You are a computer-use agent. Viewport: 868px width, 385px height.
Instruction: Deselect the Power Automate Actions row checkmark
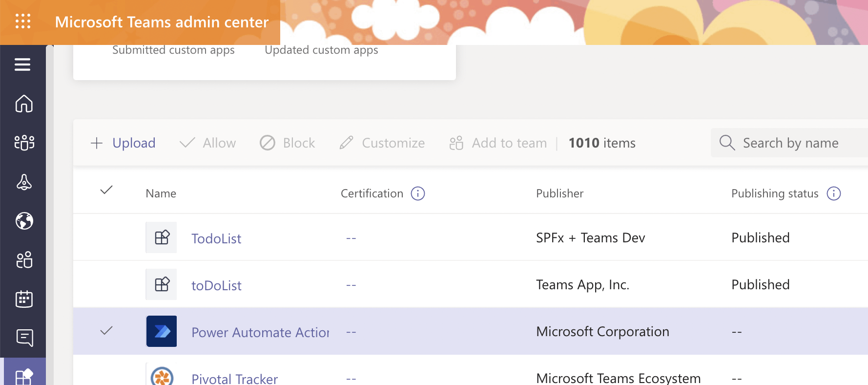pos(106,331)
